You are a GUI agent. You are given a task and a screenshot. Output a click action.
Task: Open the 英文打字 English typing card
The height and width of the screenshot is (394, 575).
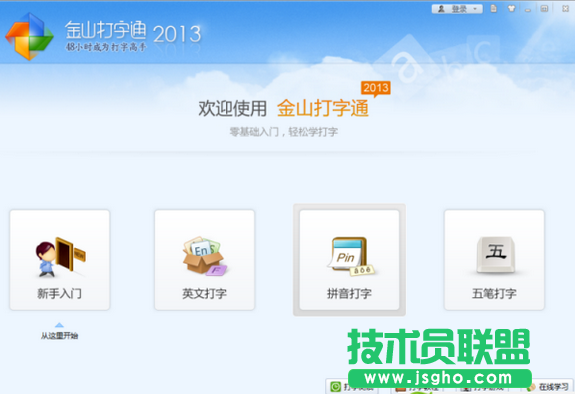click(x=205, y=260)
